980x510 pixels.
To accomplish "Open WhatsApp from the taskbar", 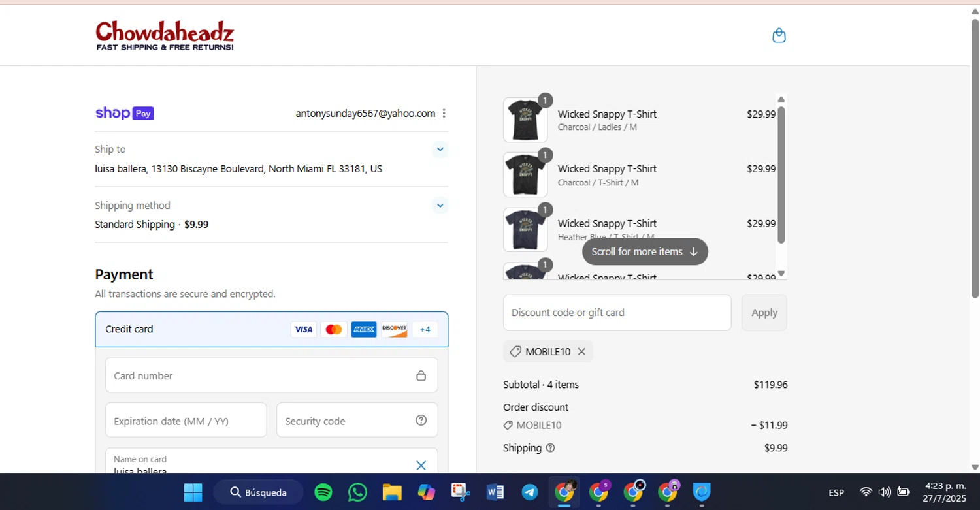I will (x=357, y=492).
